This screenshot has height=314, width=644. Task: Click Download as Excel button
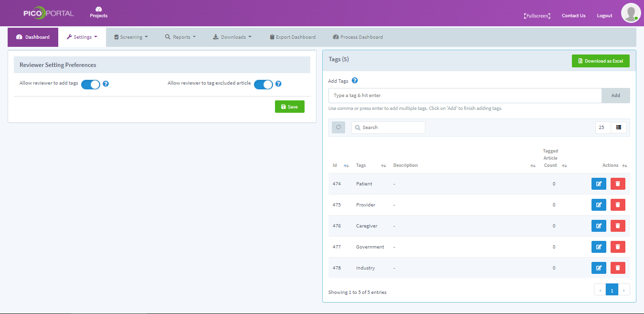[x=601, y=61]
